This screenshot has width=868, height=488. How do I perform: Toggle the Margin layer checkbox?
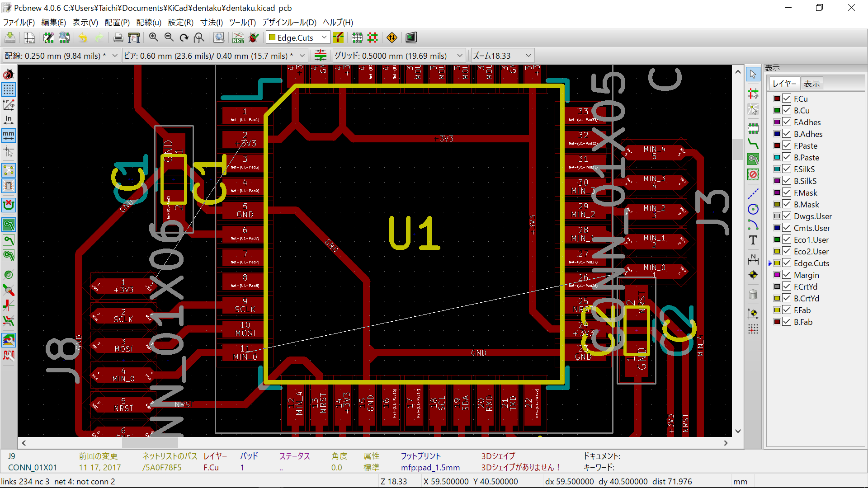(787, 275)
